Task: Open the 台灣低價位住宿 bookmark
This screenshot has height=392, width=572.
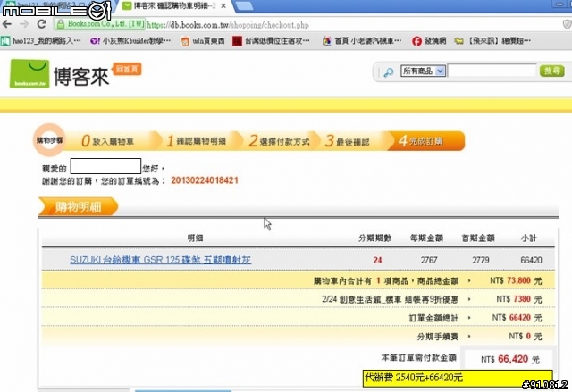Action: pos(271,41)
